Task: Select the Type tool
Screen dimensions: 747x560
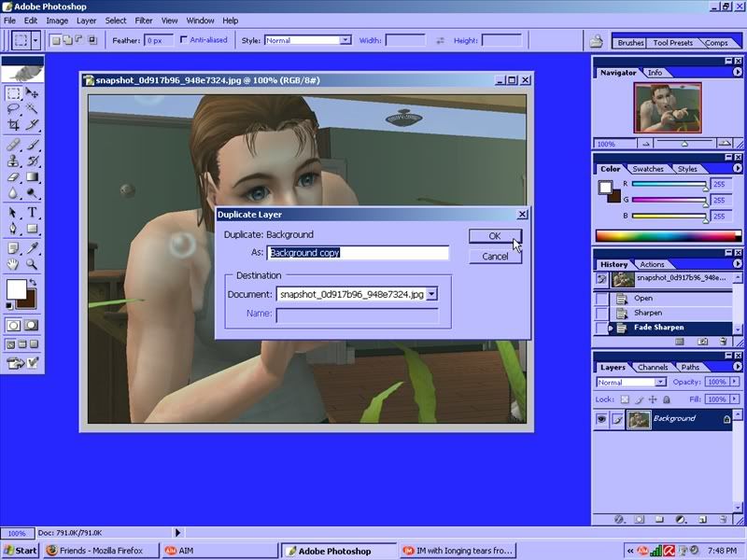Action: click(x=32, y=213)
